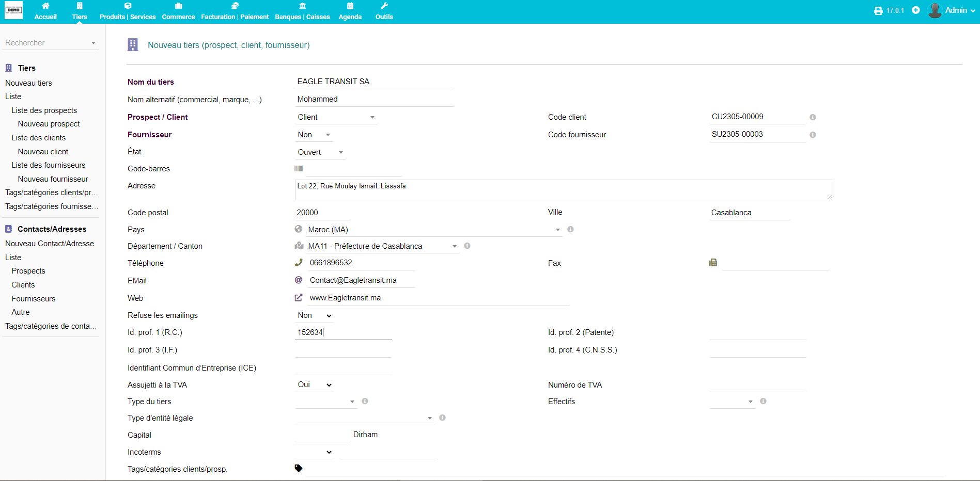
Task: Open the État dropdown showing Ouvert
Action: tap(320, 152)
